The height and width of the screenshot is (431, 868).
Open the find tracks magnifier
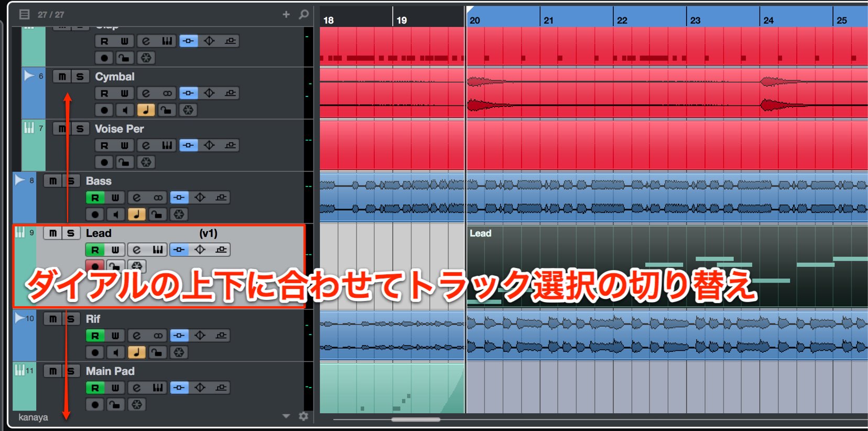point(304,14)
